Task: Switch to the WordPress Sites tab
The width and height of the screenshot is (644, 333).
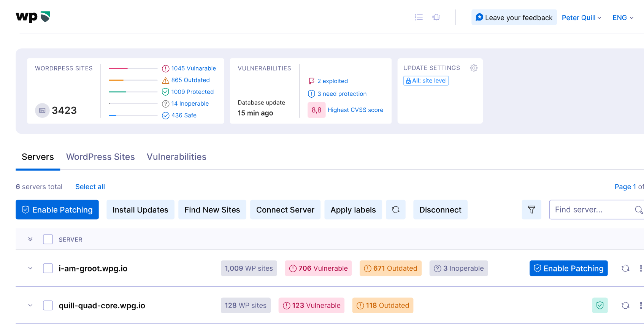Action: [x=100, y=157]
